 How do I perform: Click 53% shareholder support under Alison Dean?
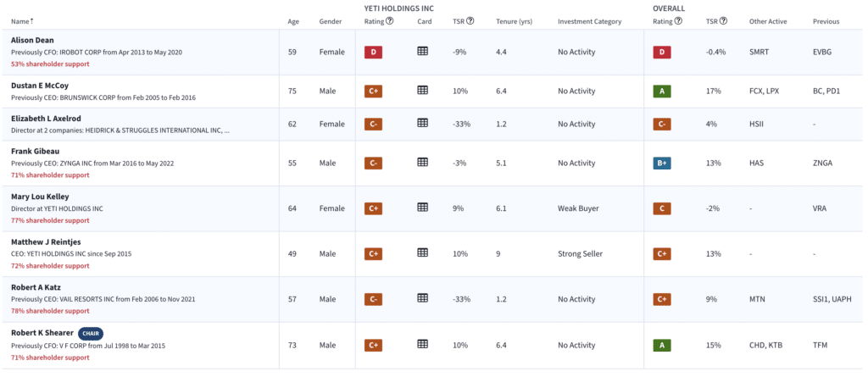pos(50,64)
